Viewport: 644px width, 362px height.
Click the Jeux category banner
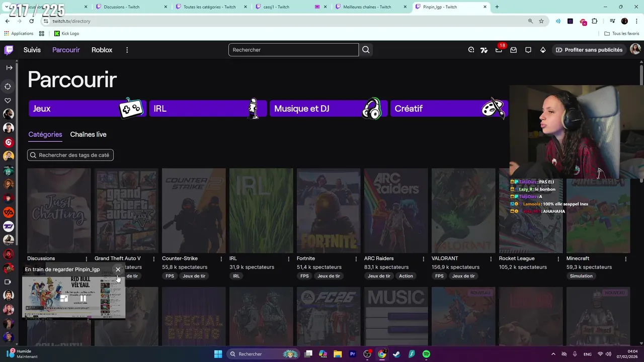[x=88, y=109]
